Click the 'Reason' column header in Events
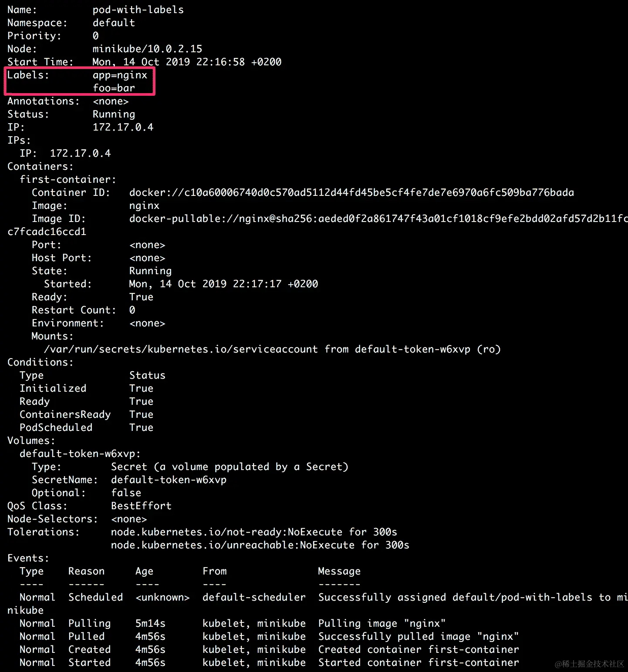Image resolution: width=628 pixels, height=672 pixels. pyautogui.click(x=86, y=571)
